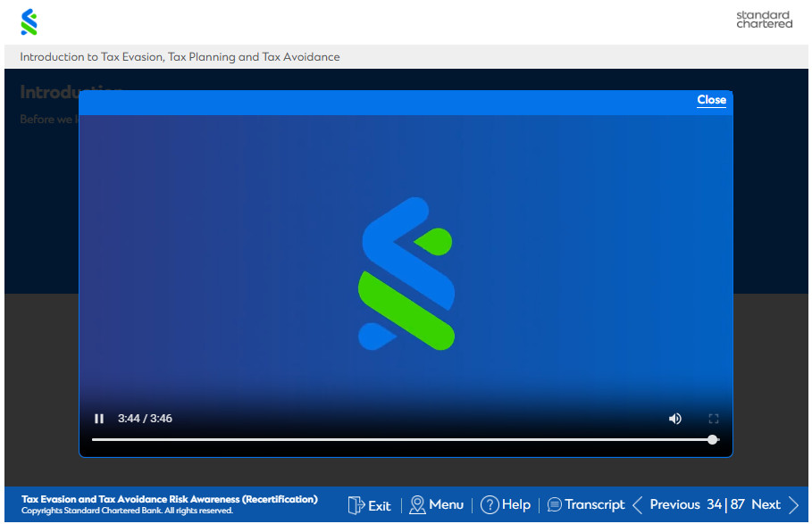The width and height of the screenshot is (812, 524).
Task: Click the video progress bar handle
Action: 713,440
